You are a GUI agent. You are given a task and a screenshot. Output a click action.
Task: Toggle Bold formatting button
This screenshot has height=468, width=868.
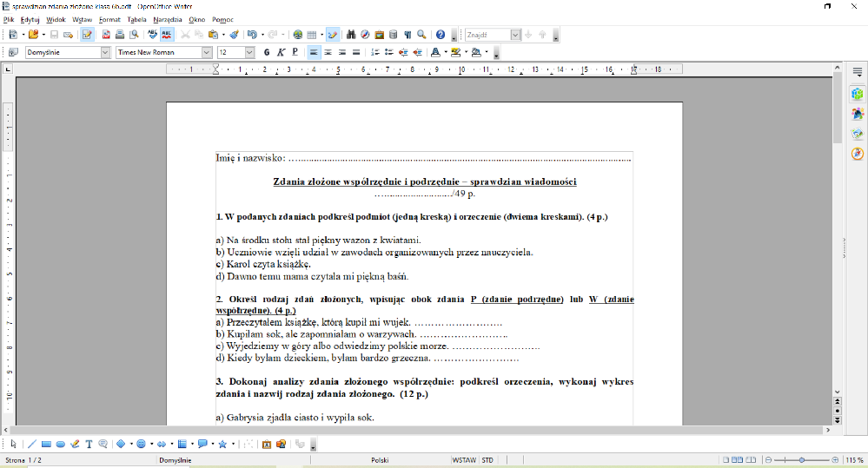pyautogui.click(x=267, y=52)
